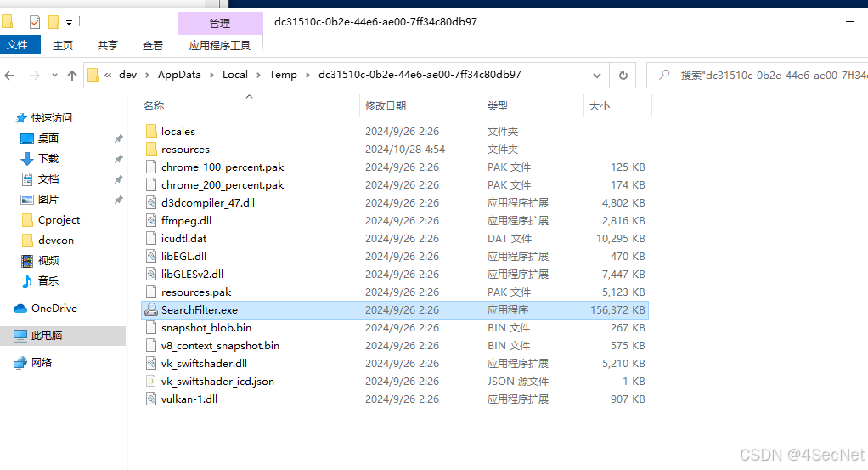868x470 pixels.
Task: Click the Music 音乐 note icon
Action: tap(27, 281)
